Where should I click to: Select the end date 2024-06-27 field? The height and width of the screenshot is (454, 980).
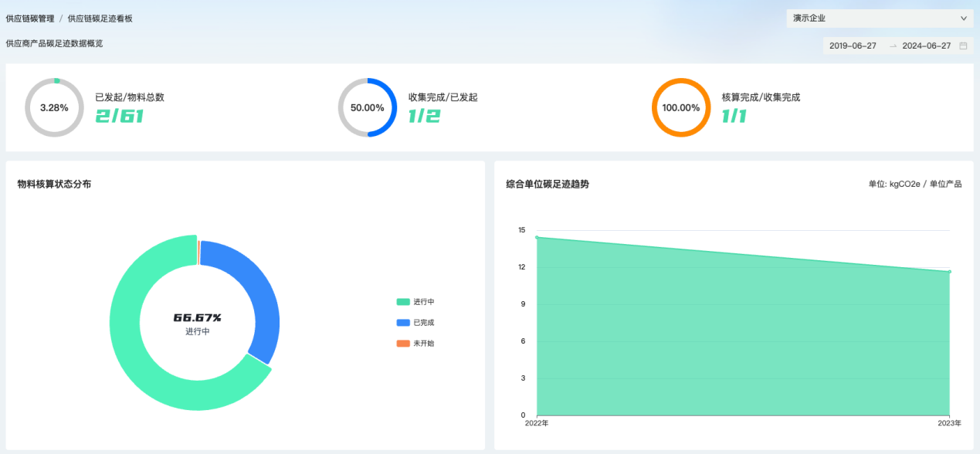point(926,46)
